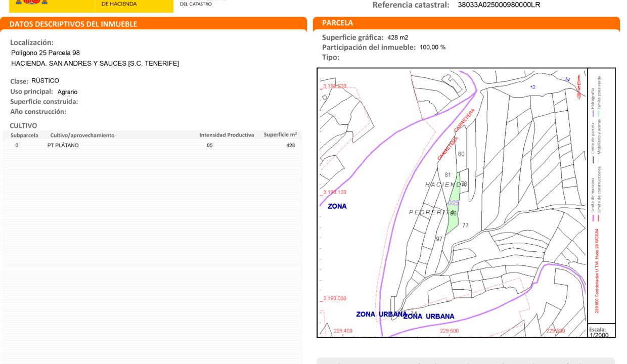627x364 pixels.
Task: Click coordinate label 3.190.100 on map
Action: 335,193
